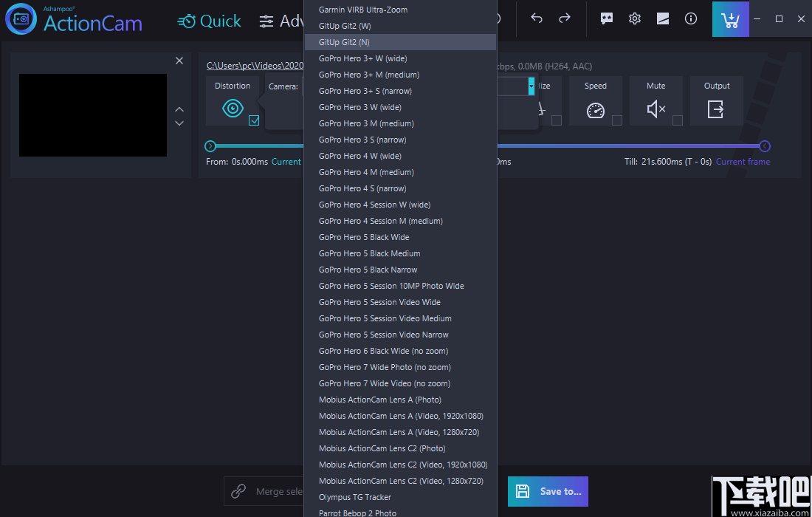Open the Distortion eye icon panel
The image size is (812, 517).
(233, 109)
